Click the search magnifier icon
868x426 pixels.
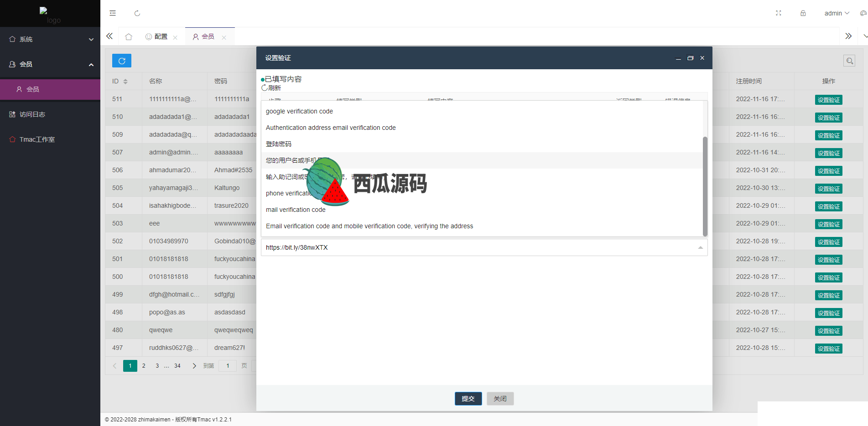click(849, 61)
